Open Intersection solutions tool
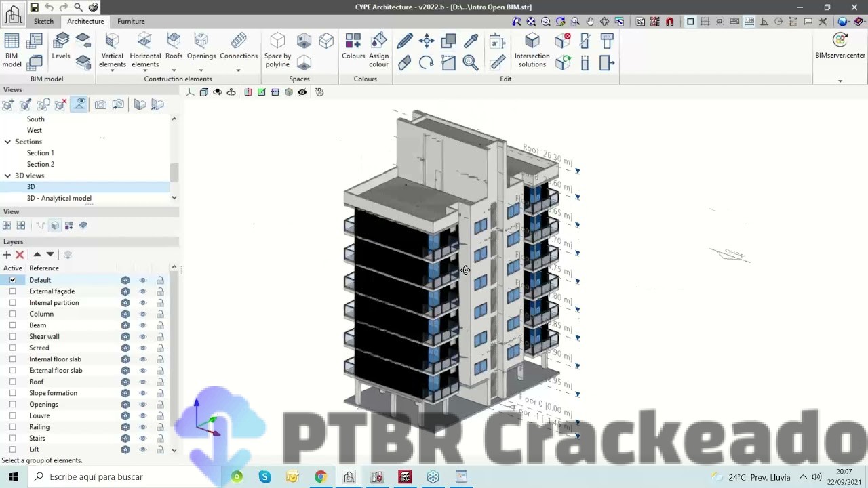 coord(532,50)
